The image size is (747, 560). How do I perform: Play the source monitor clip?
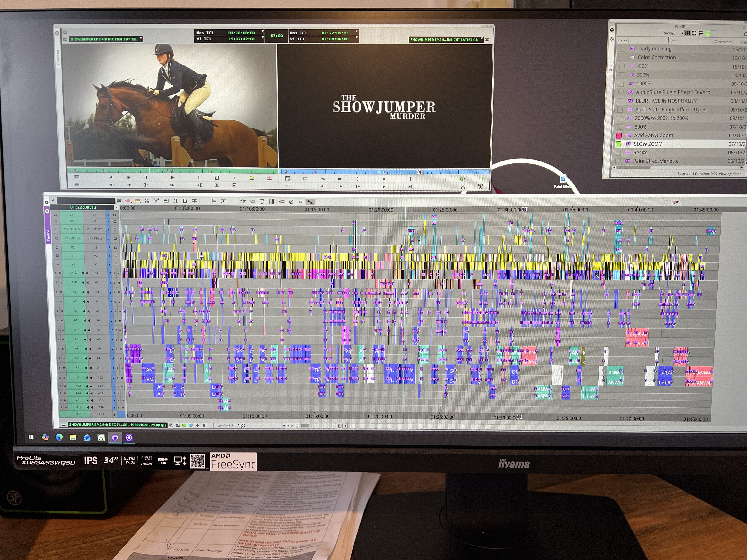172,177
